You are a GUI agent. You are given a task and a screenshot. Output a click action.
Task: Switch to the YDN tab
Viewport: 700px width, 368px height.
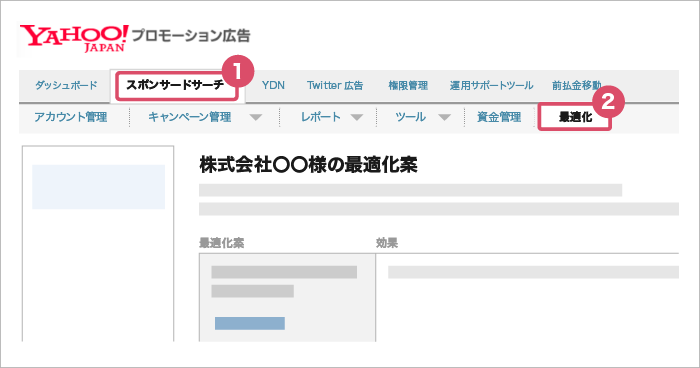pos(273,85)
